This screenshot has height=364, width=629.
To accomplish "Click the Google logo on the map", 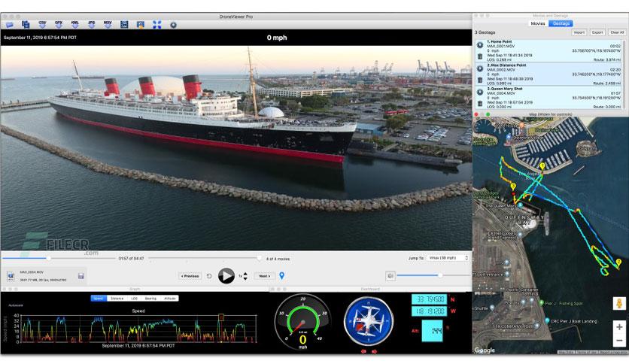I will 485,350.
